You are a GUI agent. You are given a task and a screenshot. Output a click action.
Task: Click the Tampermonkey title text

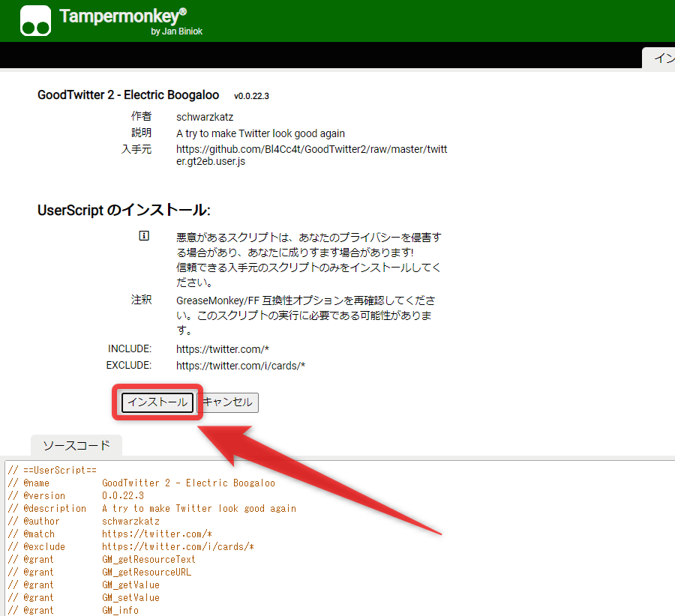click(123, 16)
